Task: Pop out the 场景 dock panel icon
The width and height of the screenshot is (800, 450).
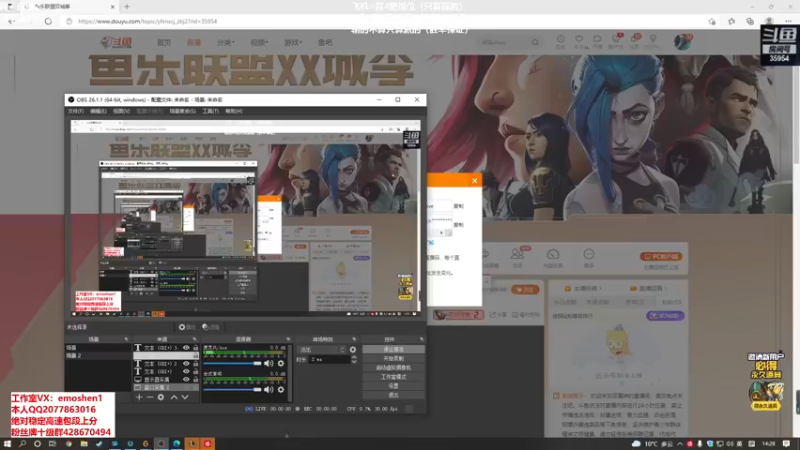Action: tap(126, 339)
